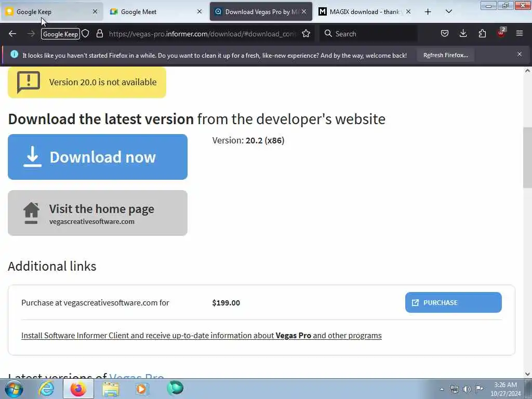Open the green round app taskbar icon

tap(175, 388)
